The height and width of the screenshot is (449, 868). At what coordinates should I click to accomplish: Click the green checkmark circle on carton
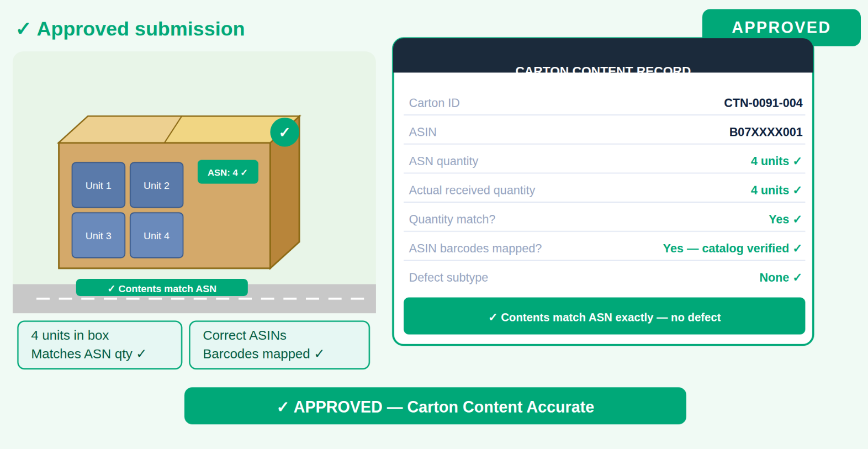pyautogui.click(x=284, y=132)
